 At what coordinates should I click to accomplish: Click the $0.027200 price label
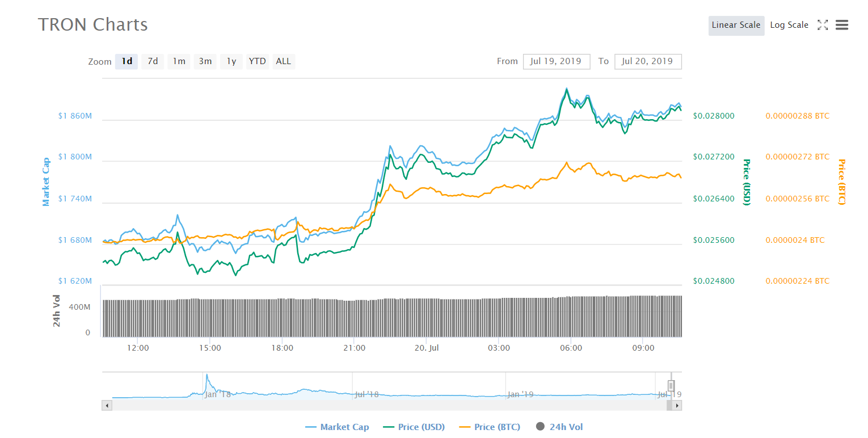714,157
